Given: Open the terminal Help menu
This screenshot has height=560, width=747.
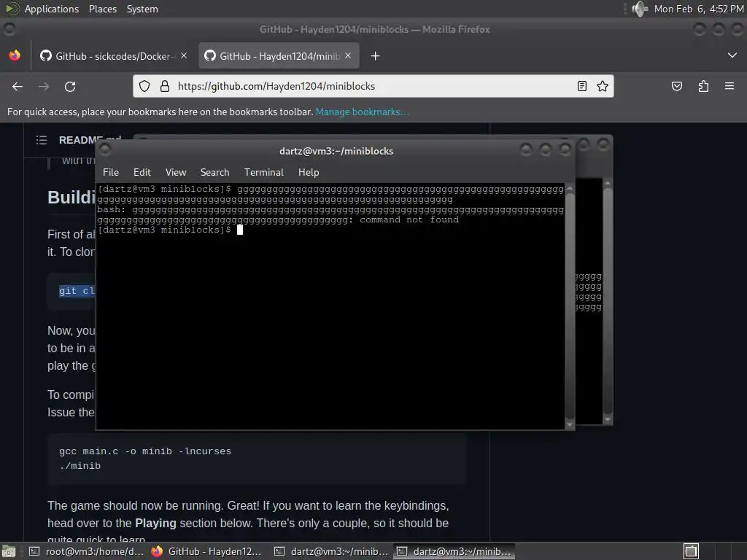Looking at the screenshot, I should point(309,172).
